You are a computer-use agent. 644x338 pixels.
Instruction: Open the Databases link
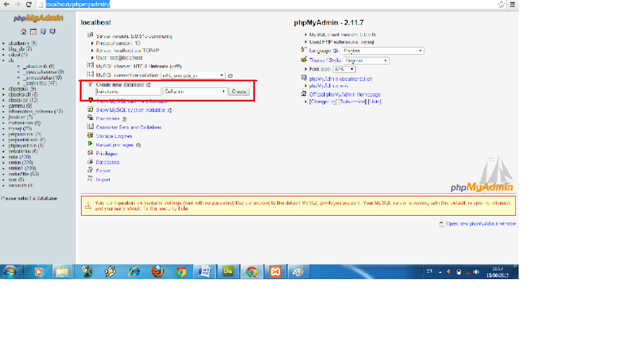coord(108,162)
